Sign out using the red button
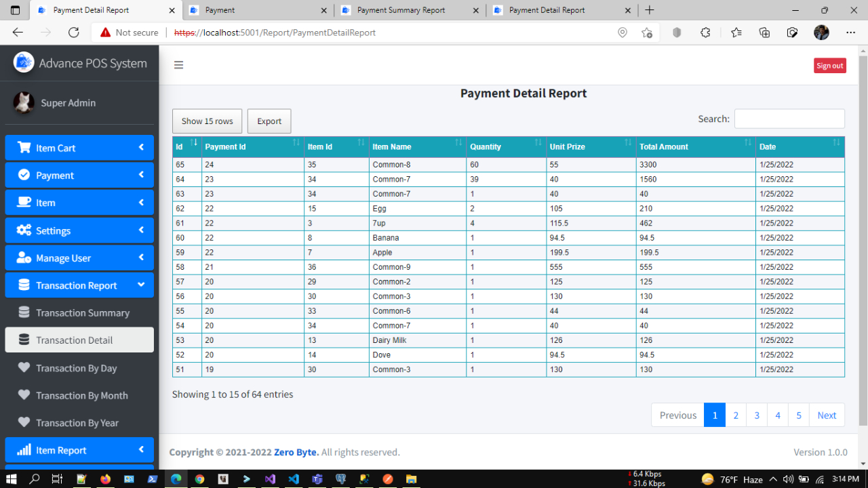 [829, 65]
